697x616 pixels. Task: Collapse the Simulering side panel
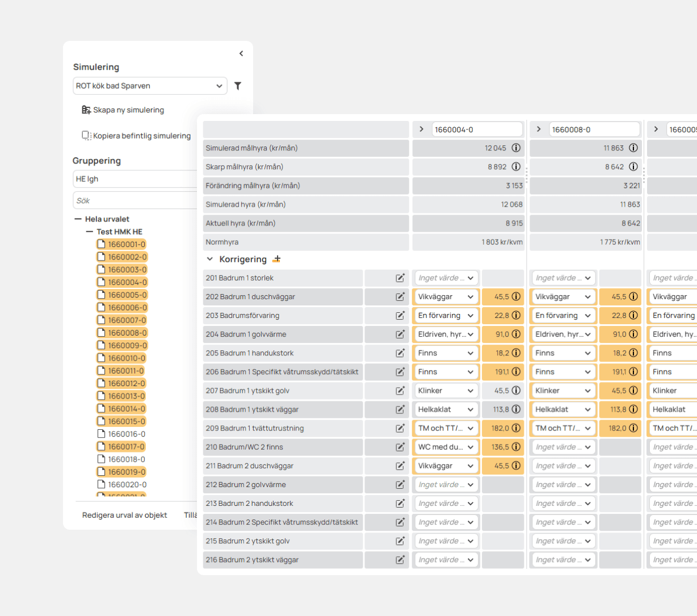tap(241, 53)
